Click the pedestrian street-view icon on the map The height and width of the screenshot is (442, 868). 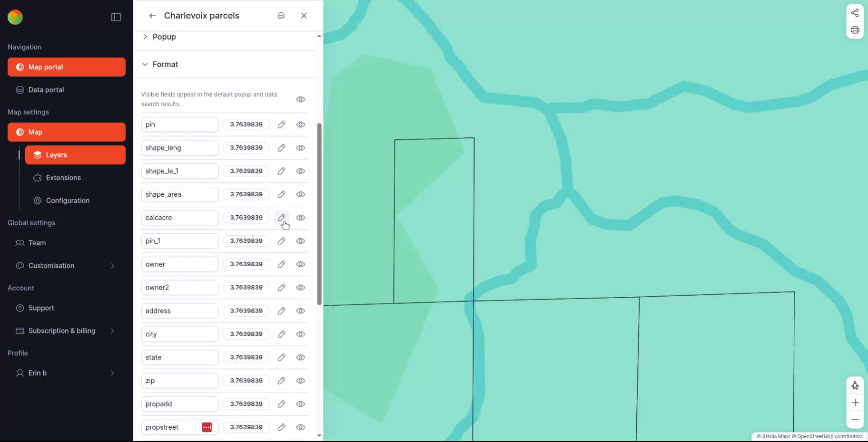click(855, 385)
